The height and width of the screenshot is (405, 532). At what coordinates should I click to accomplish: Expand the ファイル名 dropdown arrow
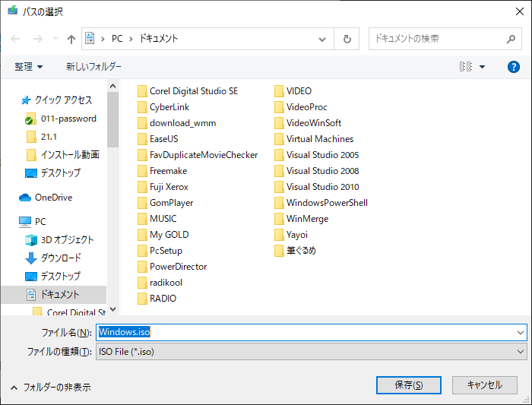click(521, 332)
